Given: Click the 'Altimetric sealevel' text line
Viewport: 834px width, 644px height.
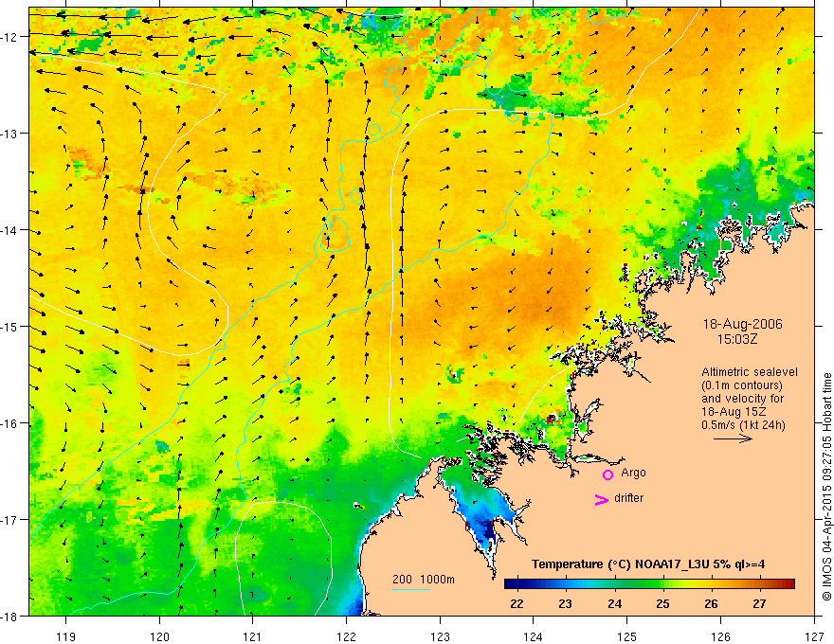Looking at the screenshot, I should click(x=750, y=372).
